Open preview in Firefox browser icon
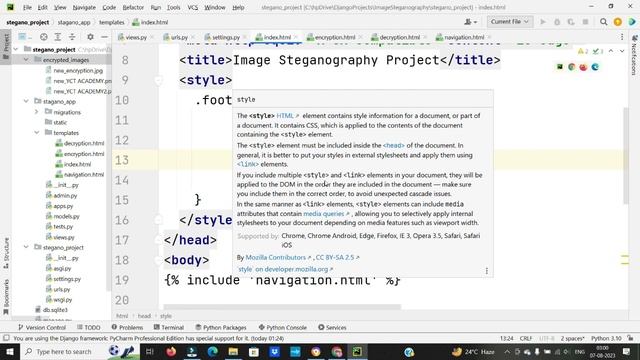This screenshot has height=360, width=640. point(583,67)
